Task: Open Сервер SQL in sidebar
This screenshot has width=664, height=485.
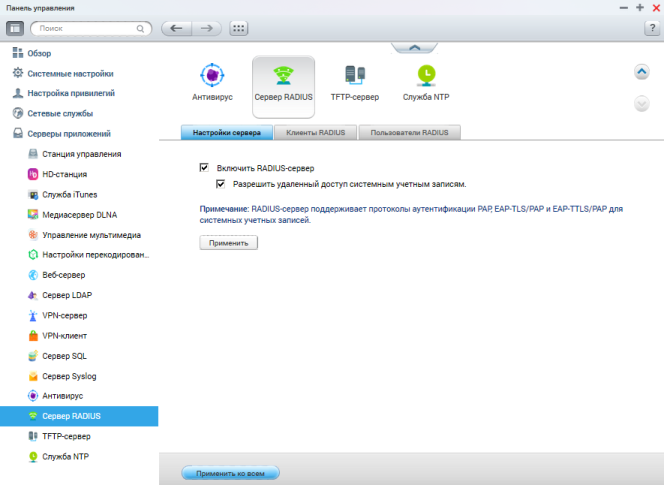Action: (57, 356)
